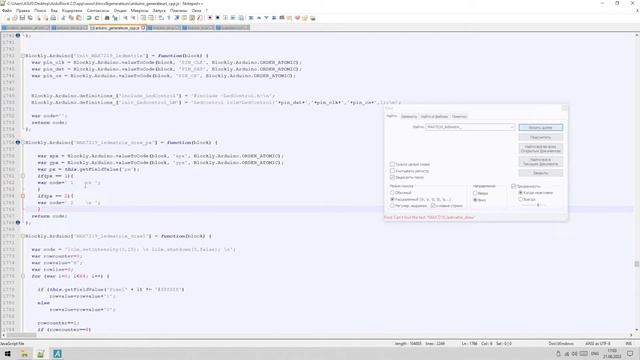This screenshot has height=360, width=640.
Task: Select 'Всегда' transparency radio
Action: coord(520,199)
